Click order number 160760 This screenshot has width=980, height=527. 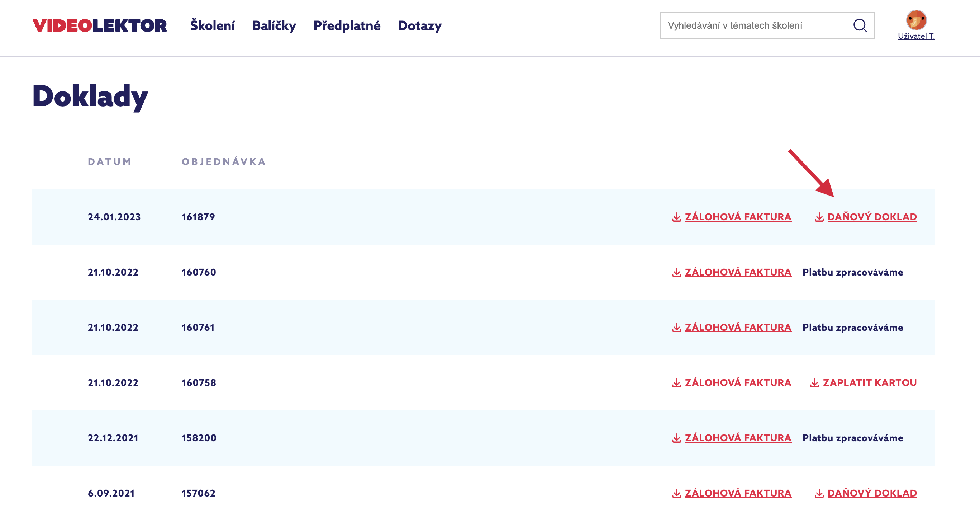coord(199,272)
